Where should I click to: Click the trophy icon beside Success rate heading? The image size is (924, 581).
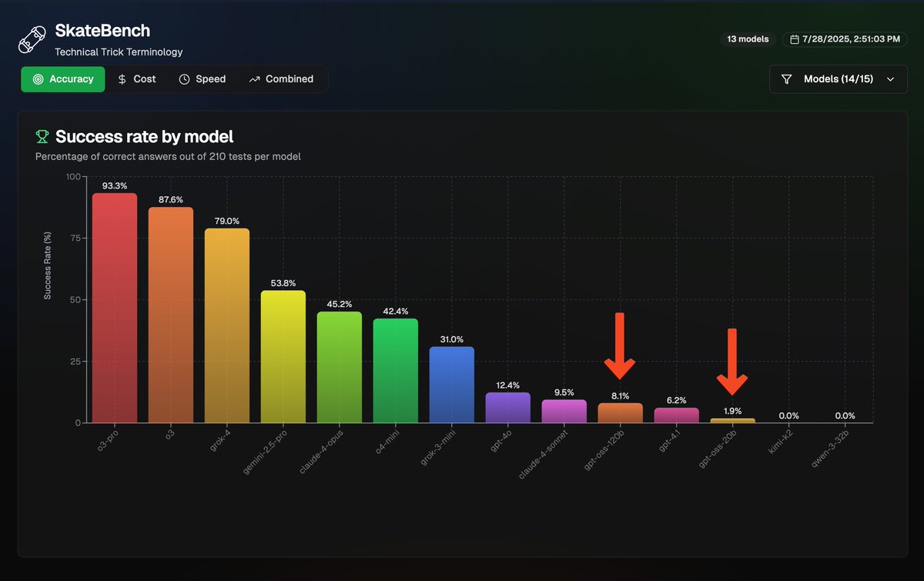[x=42, y=137]
